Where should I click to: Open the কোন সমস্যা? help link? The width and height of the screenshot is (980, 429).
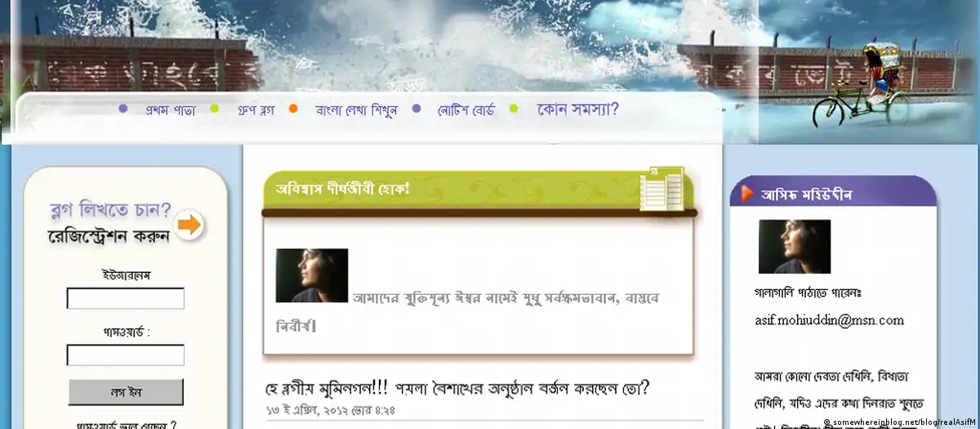click(x=577, y=109)
